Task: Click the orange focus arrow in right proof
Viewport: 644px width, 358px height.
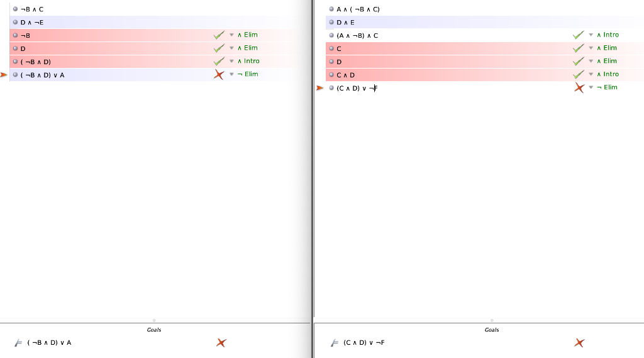Action: click(320, 88)
